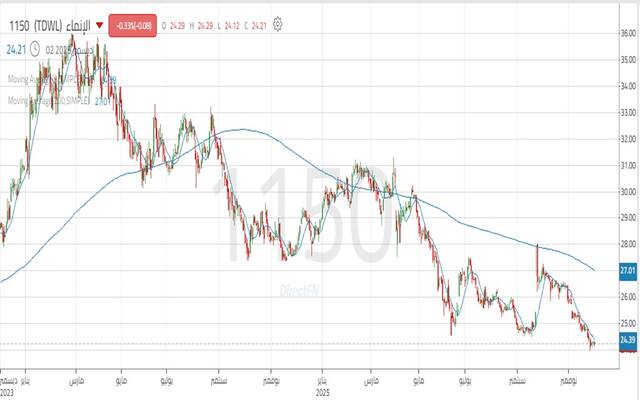Click the DirectFN watermark link on the chart
This screenshot has width=640, height=400.
(x=300, y=289)
